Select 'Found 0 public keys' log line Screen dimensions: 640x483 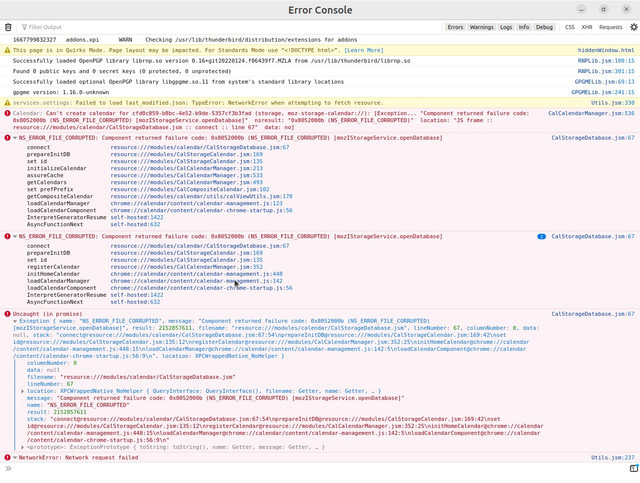pyautogui.click(x=122, y=71)
